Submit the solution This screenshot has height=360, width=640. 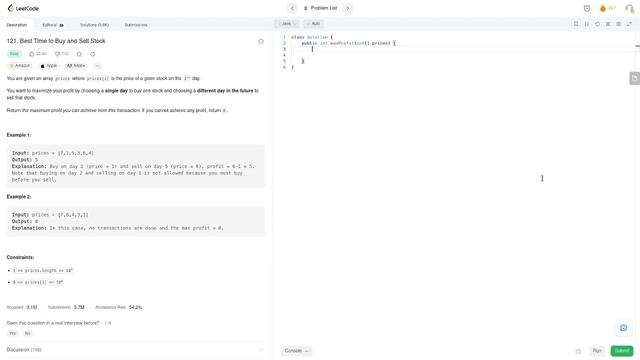[x=622, y=351]
